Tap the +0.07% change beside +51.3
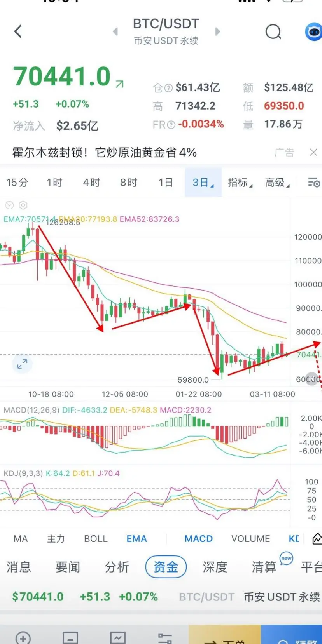This screenshot has height=644, width=322. [72, 104]
